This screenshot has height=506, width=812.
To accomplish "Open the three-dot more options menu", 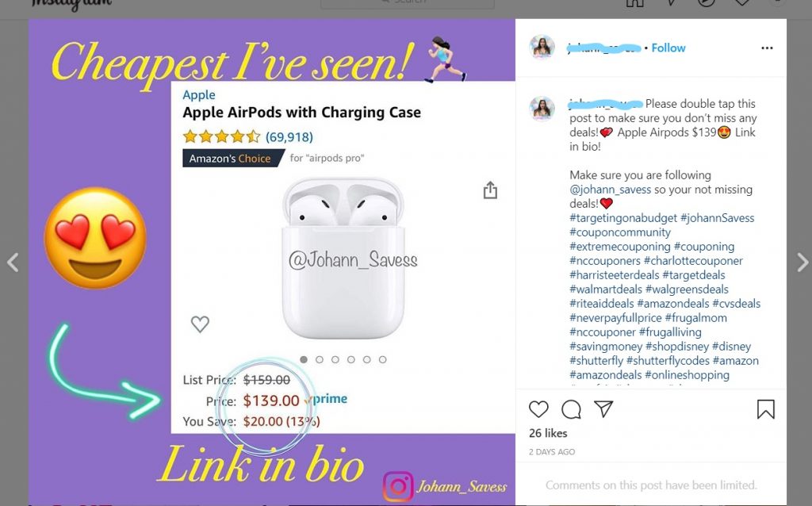I will coord(767,48).
